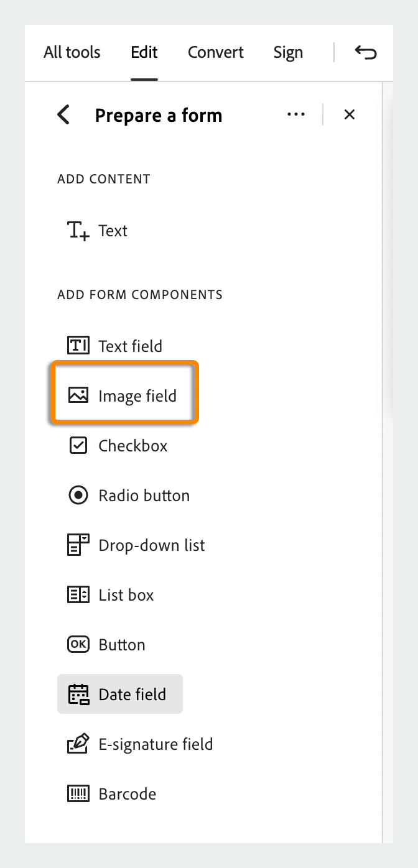Switch to the All tools tab
This screenshot has height=868, width=418.
coord(72,53)
